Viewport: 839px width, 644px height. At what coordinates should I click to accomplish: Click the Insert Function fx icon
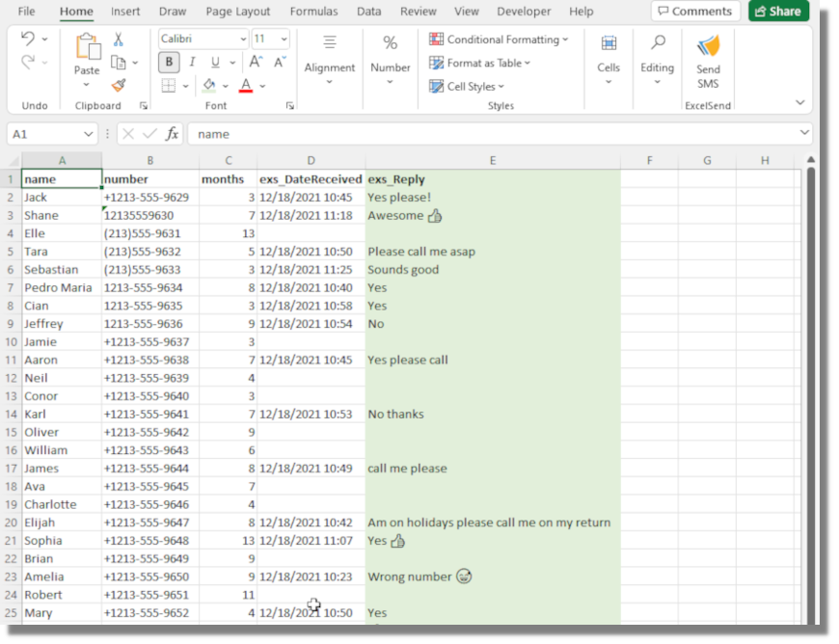172,134
